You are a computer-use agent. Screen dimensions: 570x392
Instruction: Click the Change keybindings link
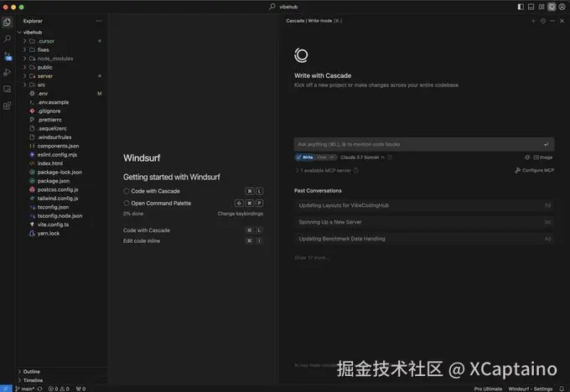tap(241, 214)
